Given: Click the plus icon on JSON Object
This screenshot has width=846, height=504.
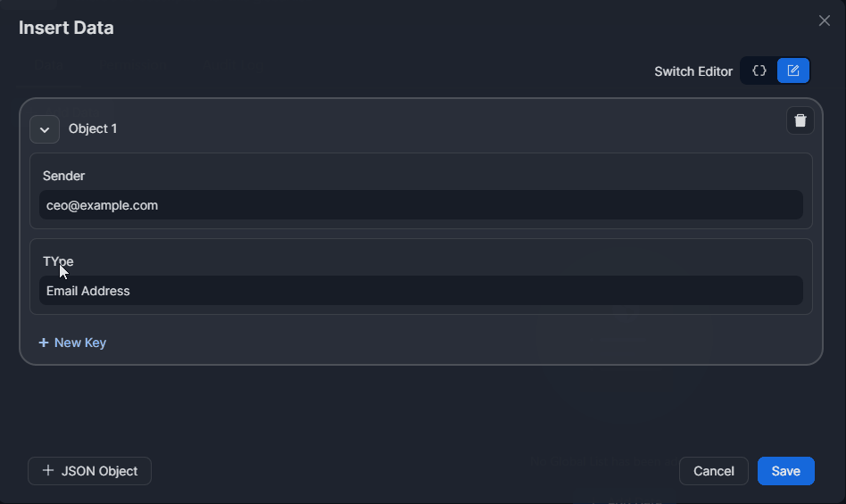Looking at the screenshot, I should pos(48,471).
